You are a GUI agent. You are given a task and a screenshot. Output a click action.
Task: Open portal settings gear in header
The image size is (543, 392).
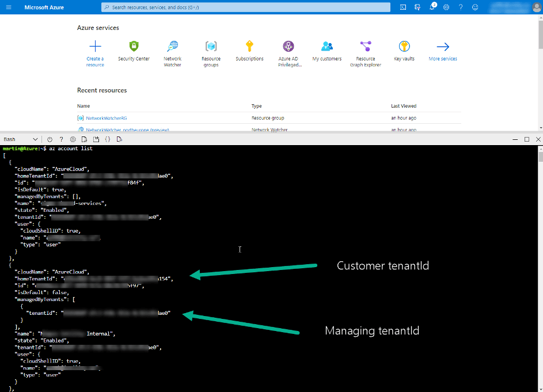click(446, 7)
